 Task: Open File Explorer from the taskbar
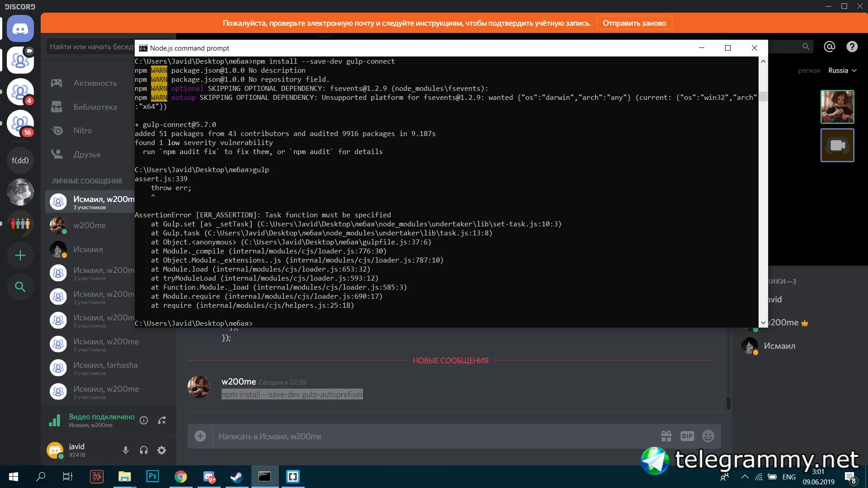click(124, 477)
